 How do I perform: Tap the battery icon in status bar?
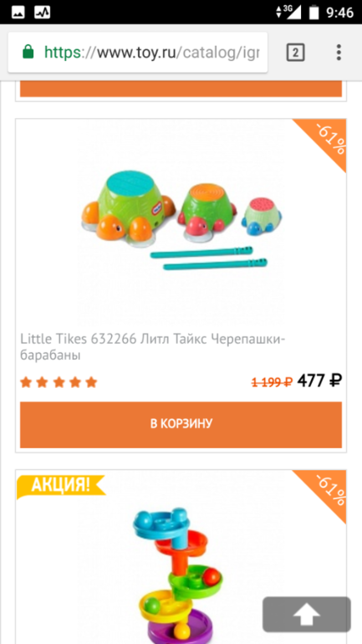click(314, 13)
